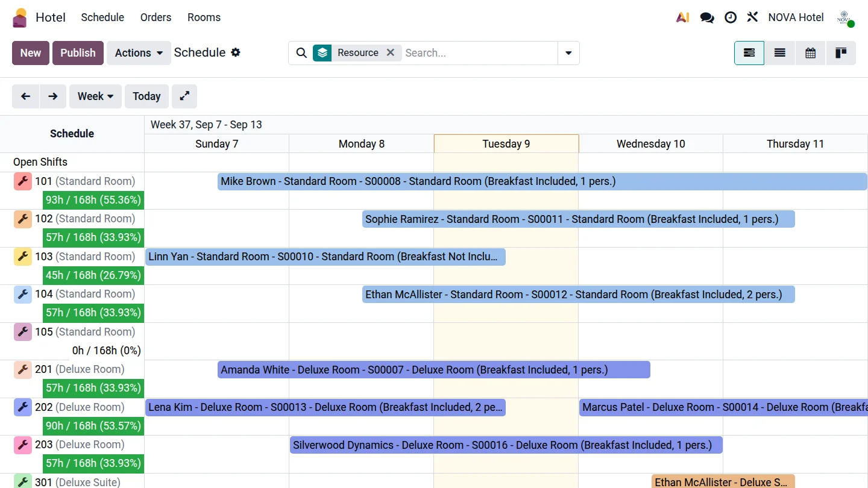Open Schedule settings via the gear icon
The width and height of the screenshot is (868, 488).
point(235,52)
